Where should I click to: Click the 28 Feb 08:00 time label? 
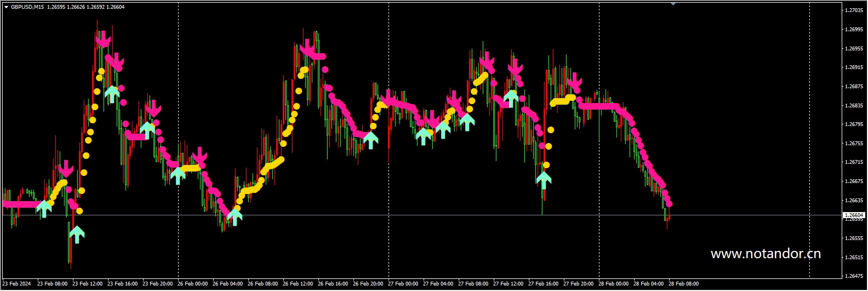(683, 284)
